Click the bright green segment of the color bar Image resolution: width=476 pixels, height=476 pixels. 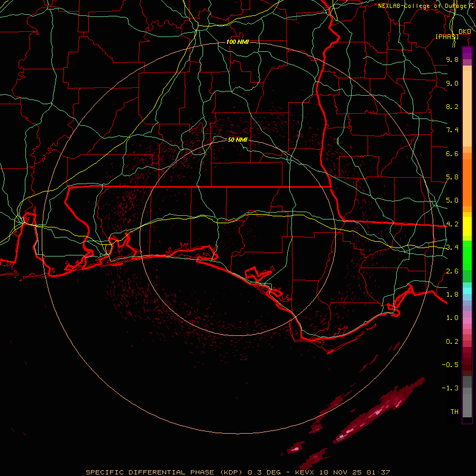coord(467,255)
